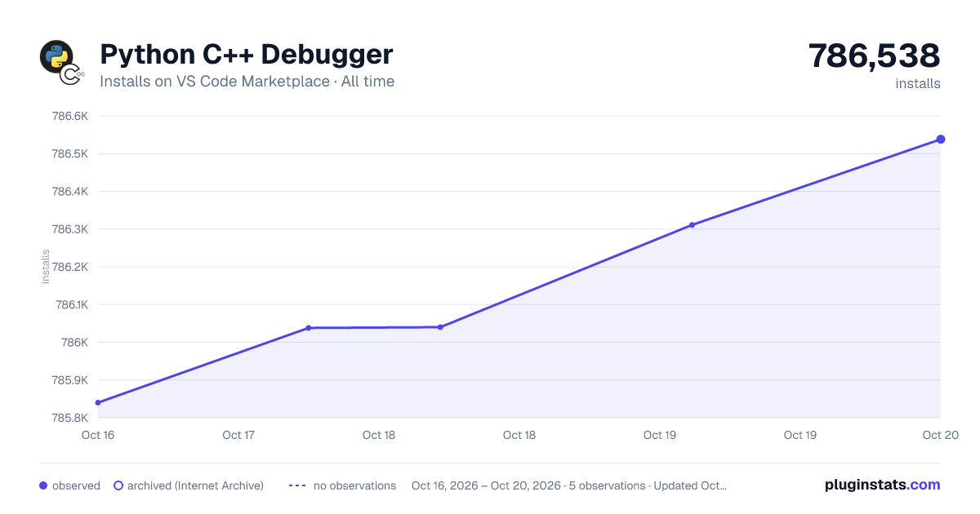Select the large end data point on Oct 20

pyautogui.click(x=941, y=140)
